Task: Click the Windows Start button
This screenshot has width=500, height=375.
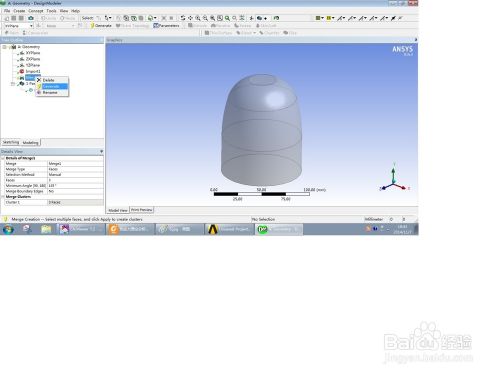Action: pyautogui.click(x=8, y=229)
